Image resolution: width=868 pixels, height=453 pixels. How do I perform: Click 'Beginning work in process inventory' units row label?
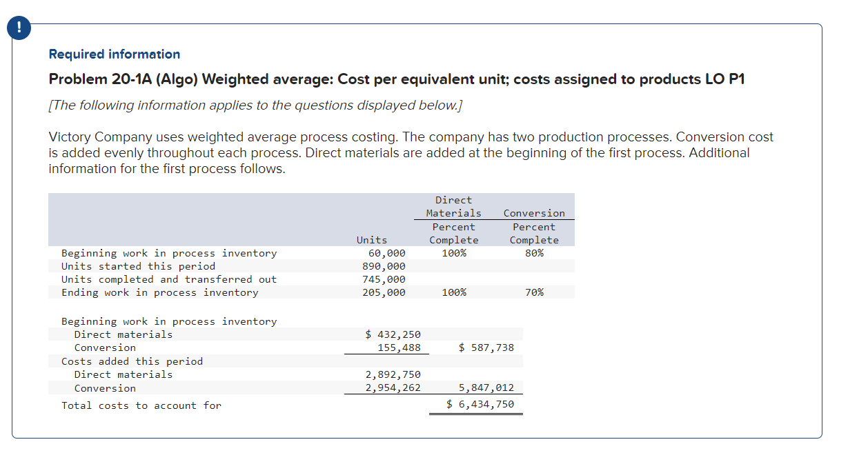click(x=169, y=253)
